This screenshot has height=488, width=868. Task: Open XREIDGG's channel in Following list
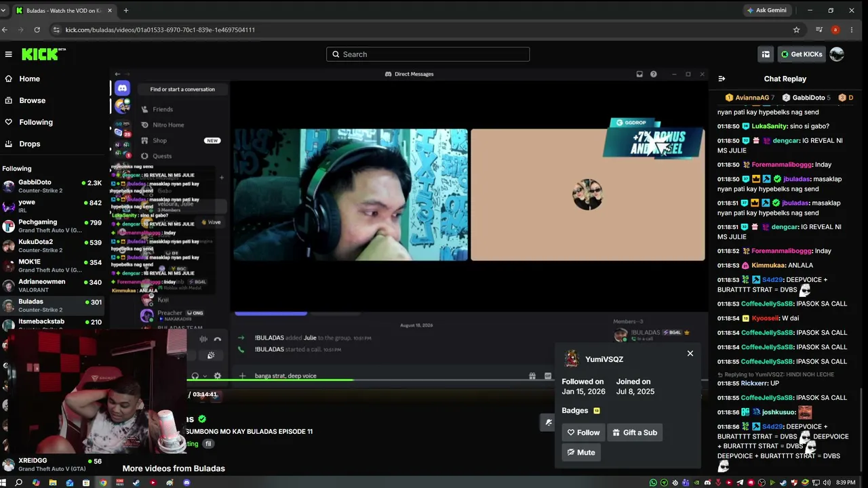53,464
